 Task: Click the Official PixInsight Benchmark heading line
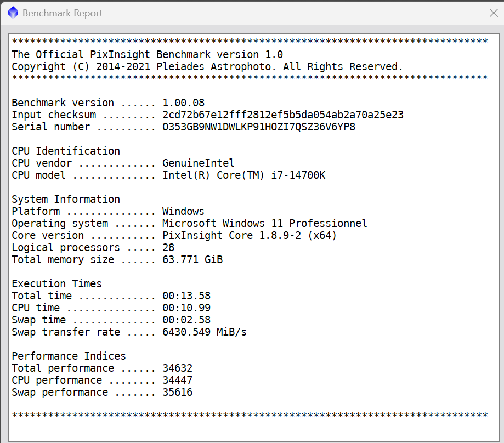pyautogui.click(x=147, y=54)
